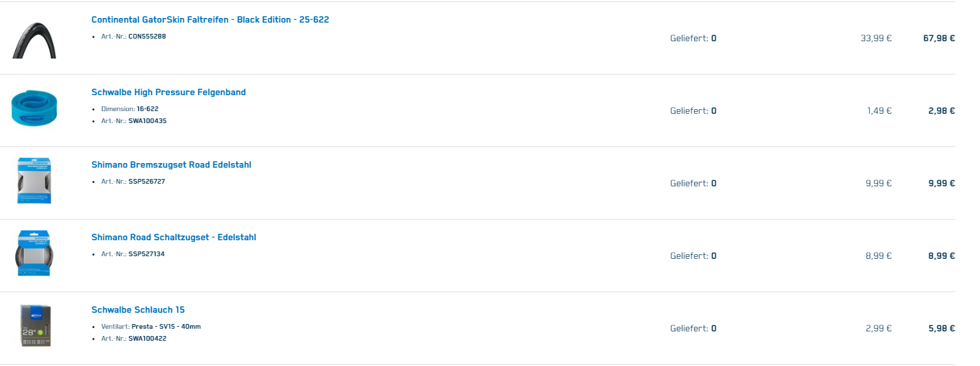The image size is (980, 366).
Task: Select article number SWA100422
Action: tap(148, 339)
